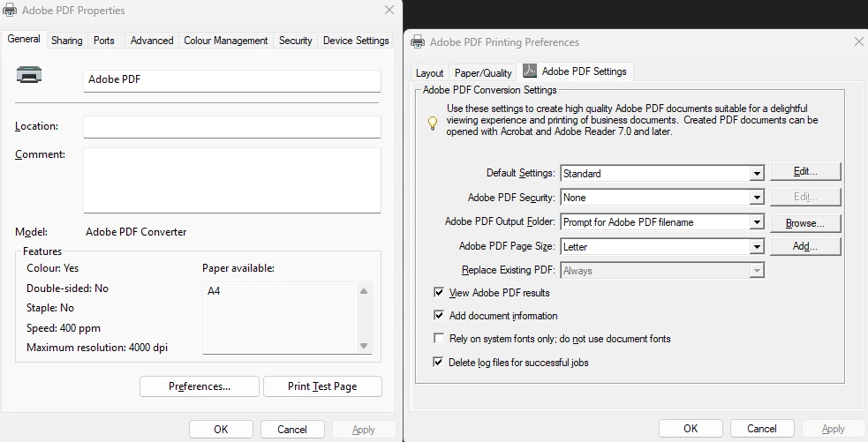
Task: Click OK in Printing Preferences dialog
Action: pos(691,429)
